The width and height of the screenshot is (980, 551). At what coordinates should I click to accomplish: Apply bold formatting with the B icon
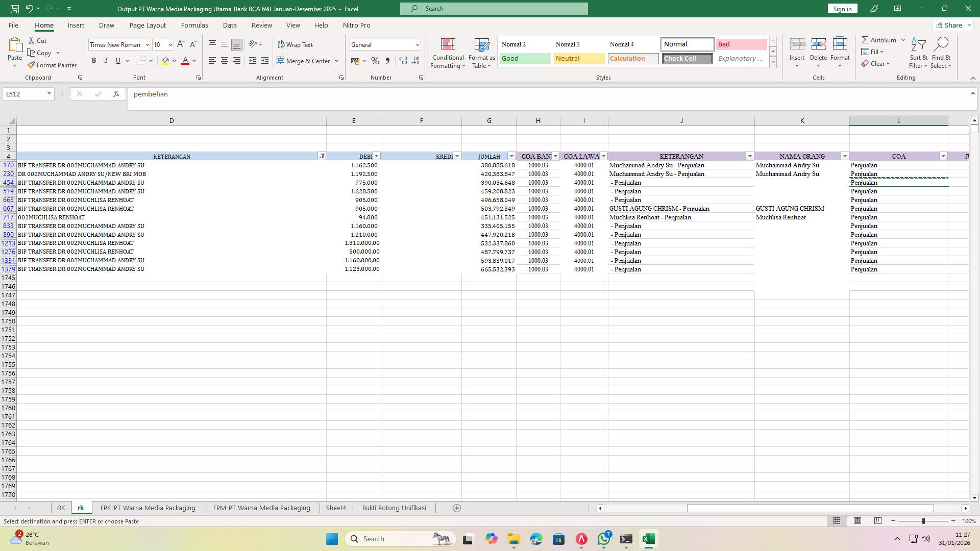click(94, 60)
